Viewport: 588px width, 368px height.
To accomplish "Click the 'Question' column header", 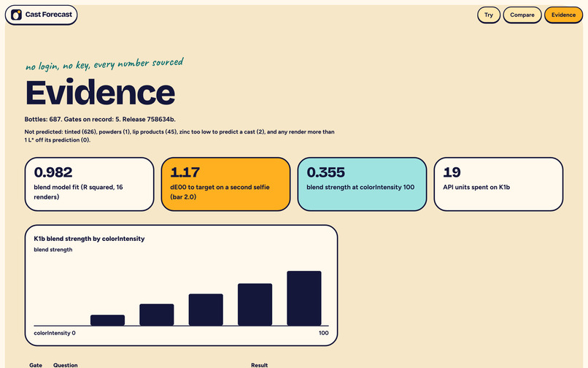I will click(x=65, y=365).
